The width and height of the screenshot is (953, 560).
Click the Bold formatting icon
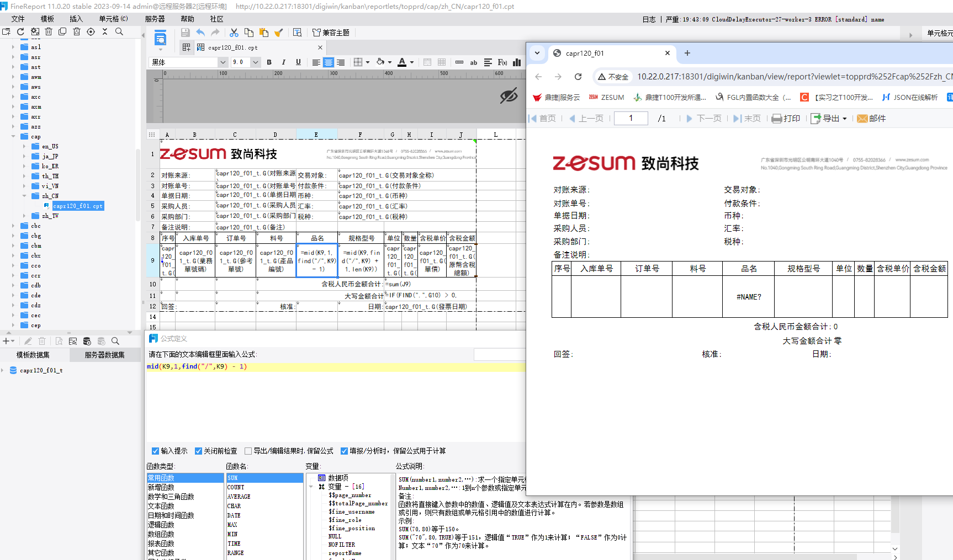(269, 62)
